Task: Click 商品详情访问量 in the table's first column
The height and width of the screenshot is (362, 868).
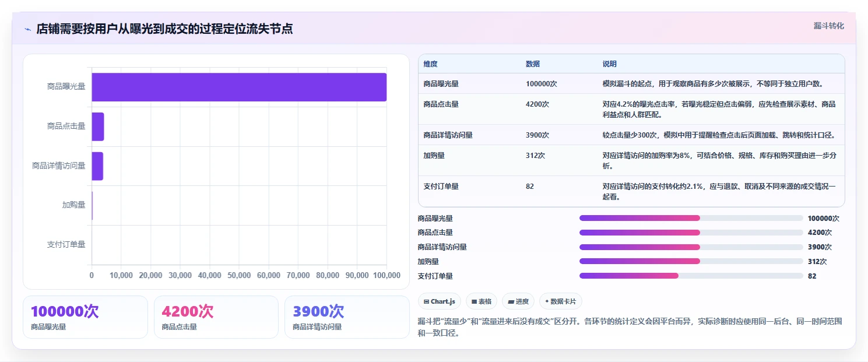Action: 448,135
